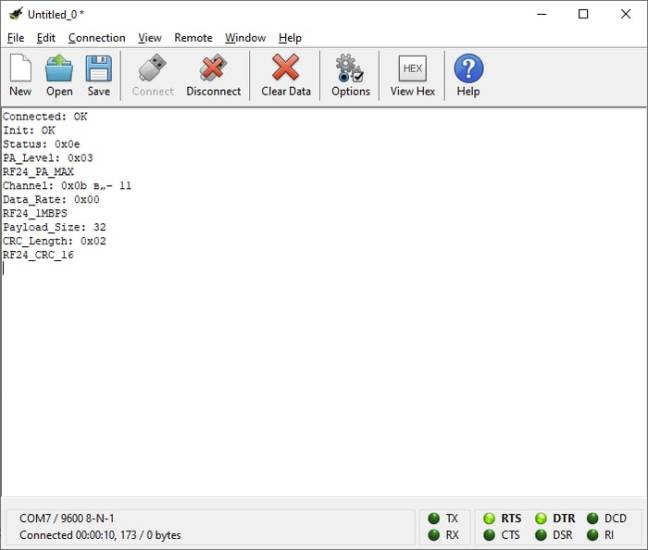The height and width of the screenshot is (550, 648).
Task: Open the Connection menu
Action: click(96, 38)
